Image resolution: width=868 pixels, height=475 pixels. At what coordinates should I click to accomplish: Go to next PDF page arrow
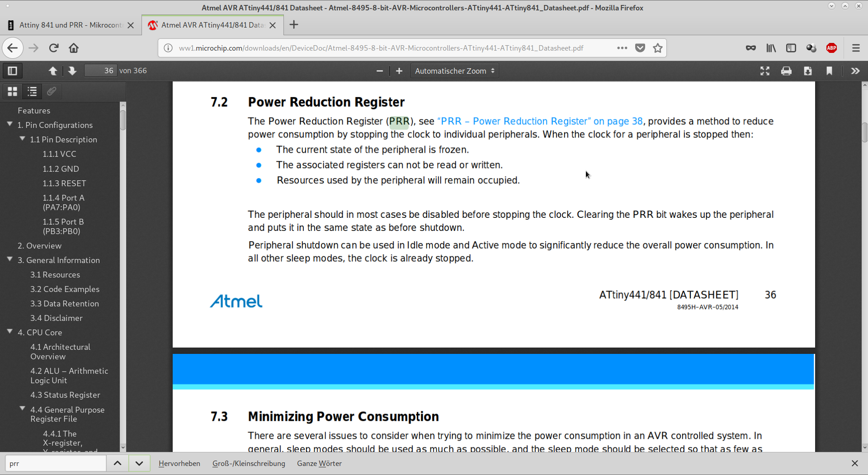[x=72, y=71]
